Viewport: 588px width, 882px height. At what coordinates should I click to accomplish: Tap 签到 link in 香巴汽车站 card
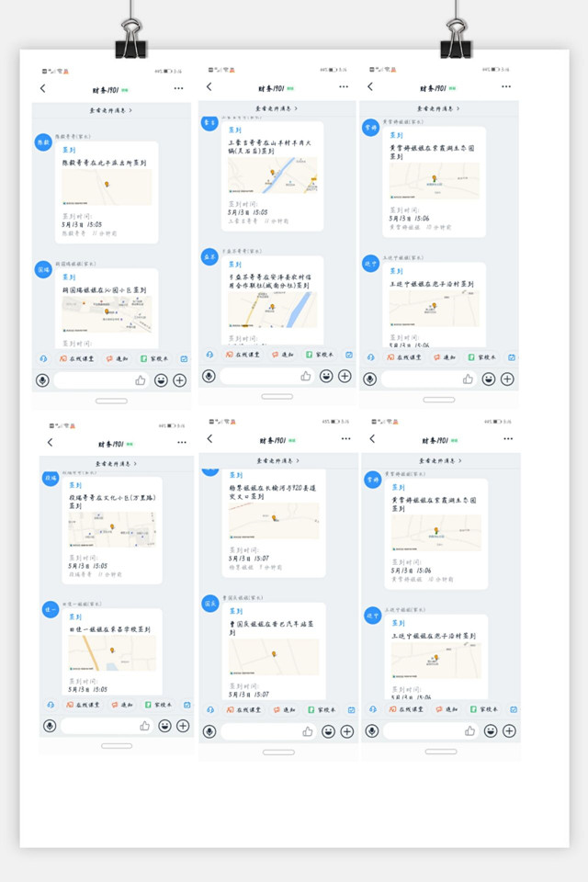(x=236, y=612)
